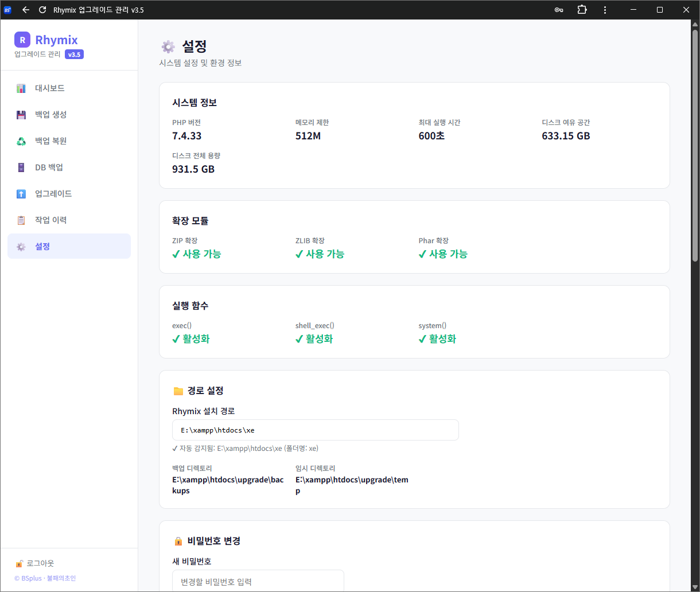This screenshot has height=592, width=700.
Task: Click the free disk value 633.15 GB
Action: [566, 136]
